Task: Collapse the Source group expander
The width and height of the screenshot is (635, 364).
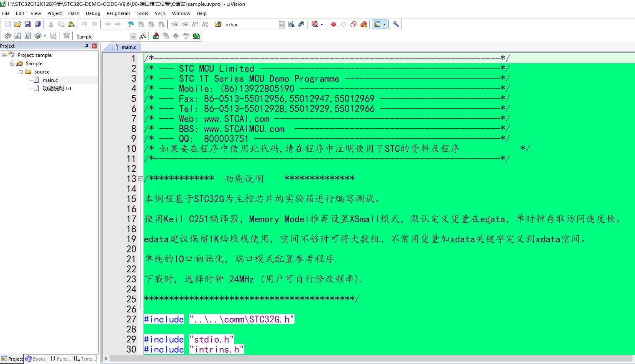Action: point(20,72)
